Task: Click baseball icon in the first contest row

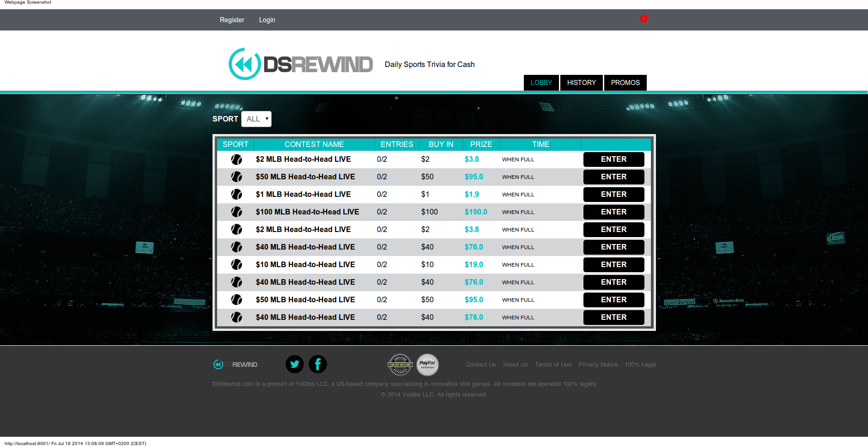Action: (237, 159)
